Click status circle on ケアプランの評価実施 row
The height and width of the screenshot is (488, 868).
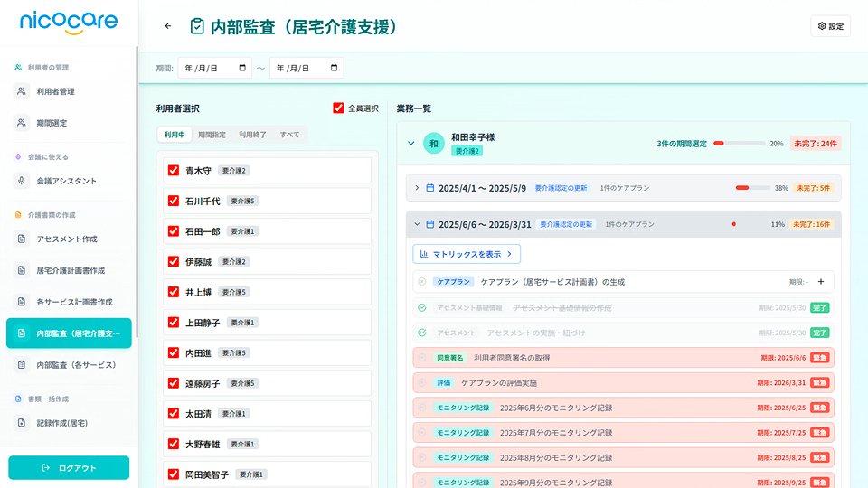tap(422, 383)
